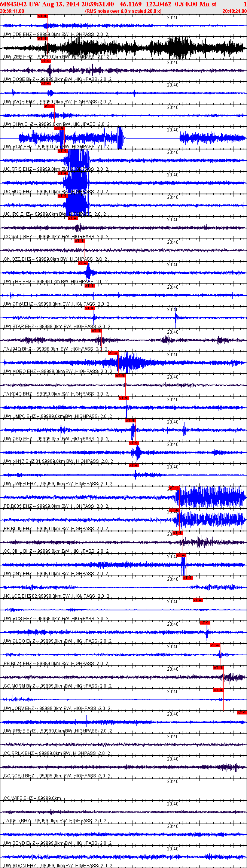Click the red pick marker on UW MORO trace
The image size is (247, 868).
[113, 353]
